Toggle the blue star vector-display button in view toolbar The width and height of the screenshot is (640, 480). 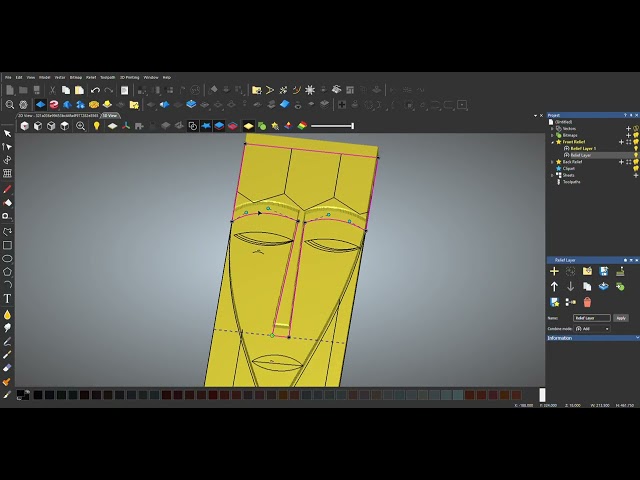point(206,126)
